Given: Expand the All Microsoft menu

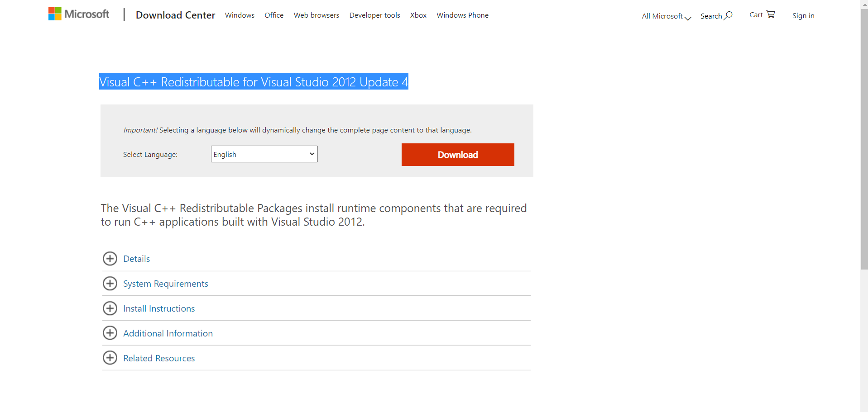Looking at the screenshot, I should (667, 16).
